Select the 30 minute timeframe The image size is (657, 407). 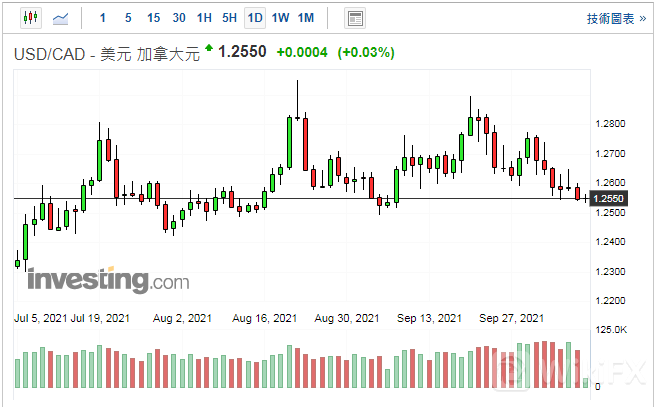179,18
